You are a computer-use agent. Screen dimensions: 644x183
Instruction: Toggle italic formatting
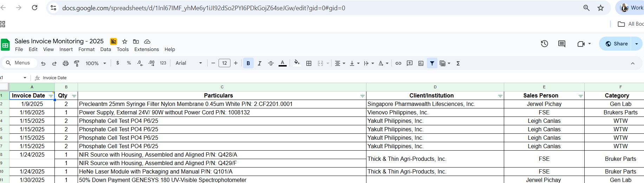pos(259,63)
